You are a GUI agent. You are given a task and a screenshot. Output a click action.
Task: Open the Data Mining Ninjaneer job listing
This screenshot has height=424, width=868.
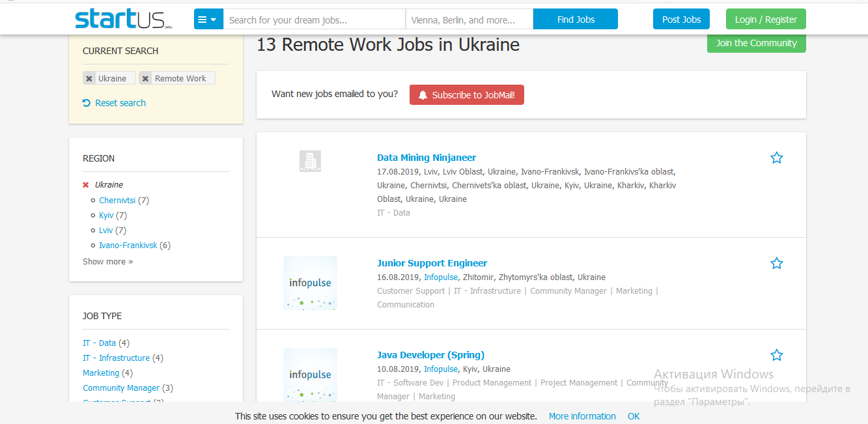427,157
